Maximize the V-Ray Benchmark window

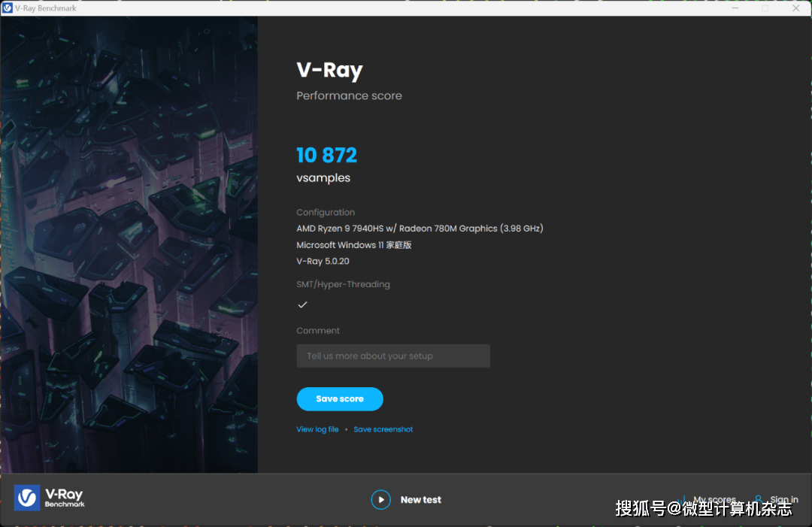pos(765,8)
